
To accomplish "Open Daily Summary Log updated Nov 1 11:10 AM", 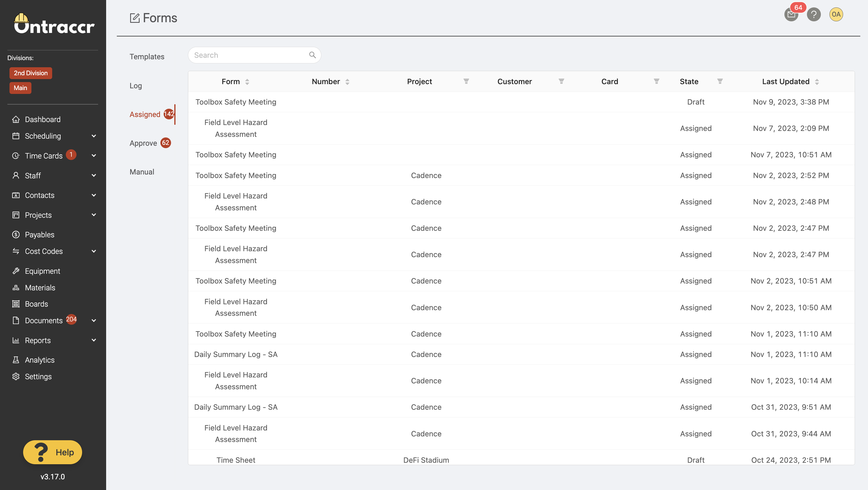I will click(x=521, y=354).
